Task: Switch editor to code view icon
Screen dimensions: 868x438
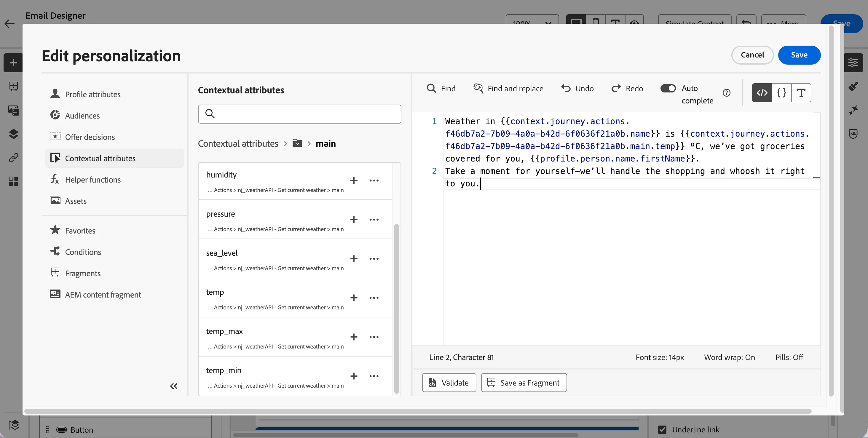Action: [x=762, y=93]
